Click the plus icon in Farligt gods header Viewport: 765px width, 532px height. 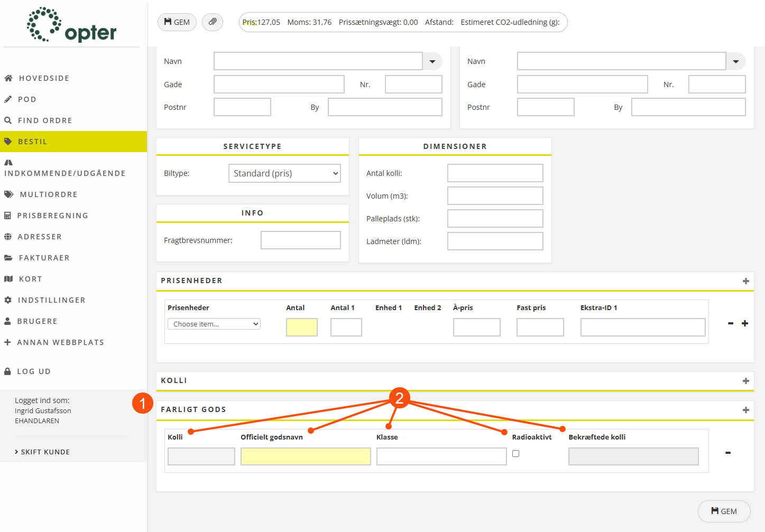coord(745,410)
